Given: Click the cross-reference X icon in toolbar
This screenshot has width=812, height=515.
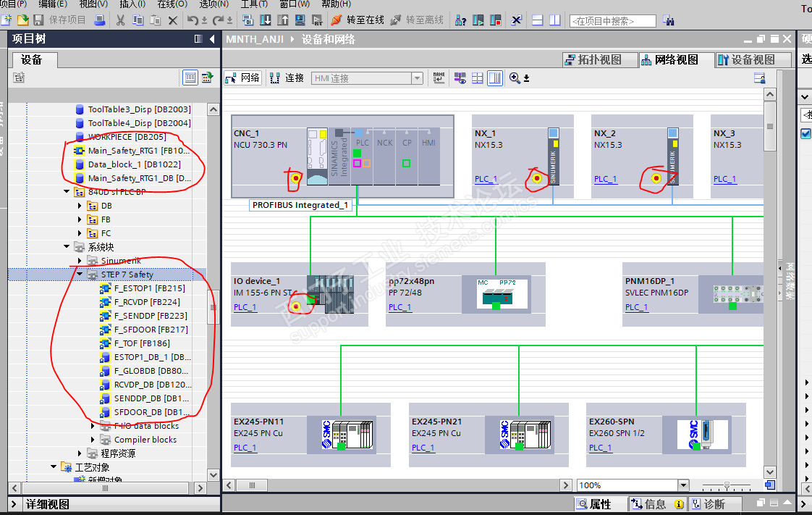Looking at the screenshot, I should 516,20.
